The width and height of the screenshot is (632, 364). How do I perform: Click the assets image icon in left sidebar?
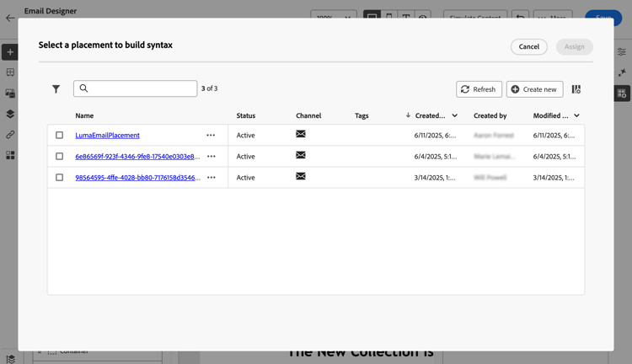(x=10, y=94)
